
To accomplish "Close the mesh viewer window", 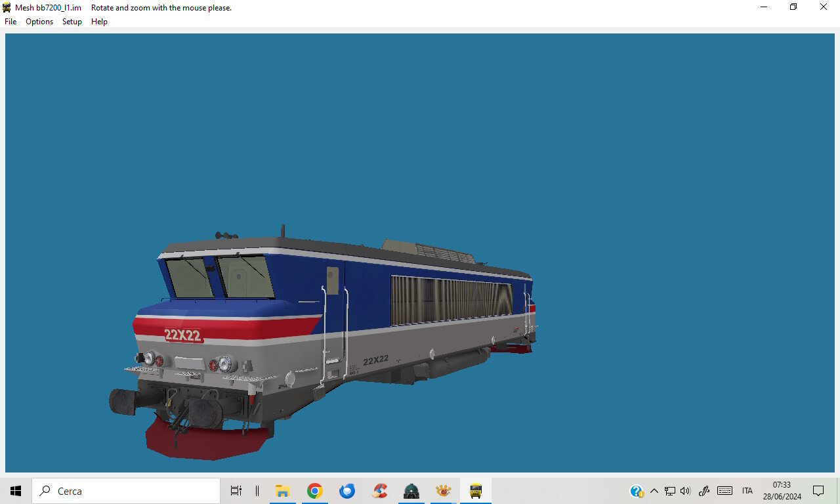I will [824, 7].
